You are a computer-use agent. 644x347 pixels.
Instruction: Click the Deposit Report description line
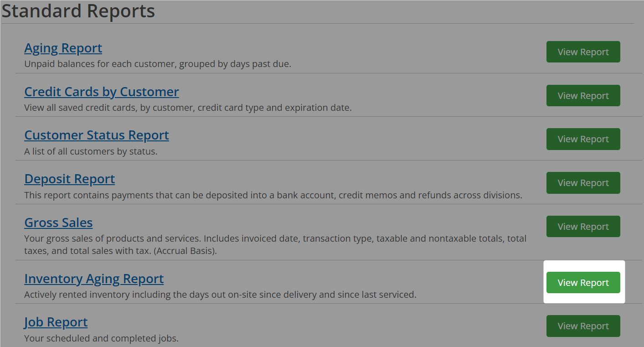[273, 195]
